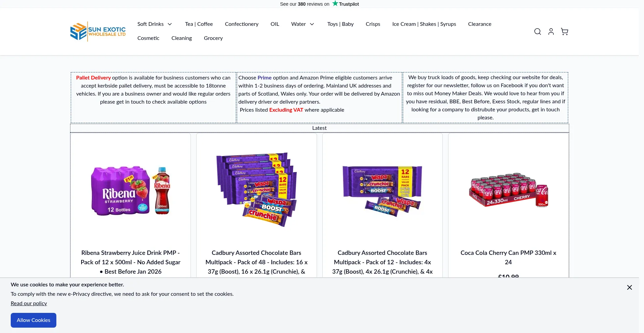
Task: Close the cookie consent banner
Action: coord(629,287)
